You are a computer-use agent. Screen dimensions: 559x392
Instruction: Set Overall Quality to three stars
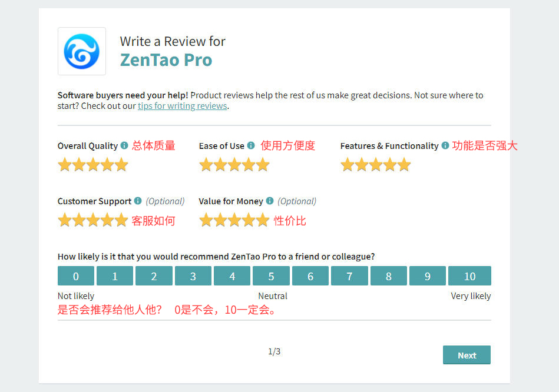click(93, 165)
